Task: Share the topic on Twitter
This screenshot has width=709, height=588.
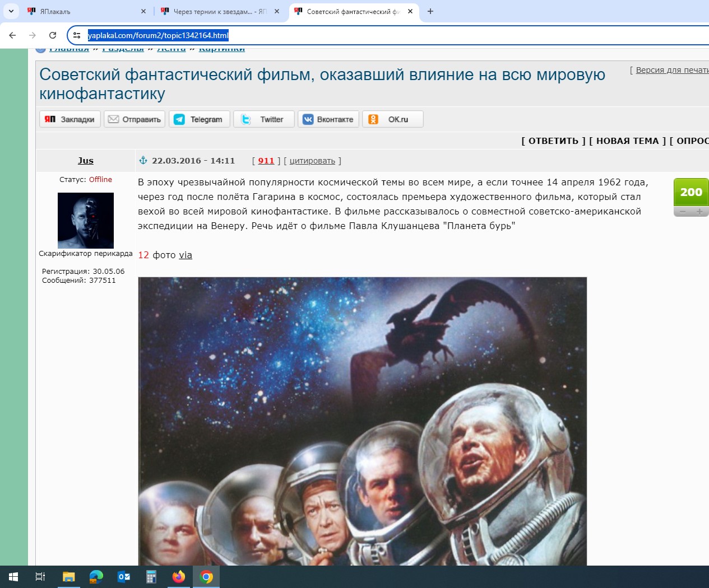Action: click(x=264, y=119)
